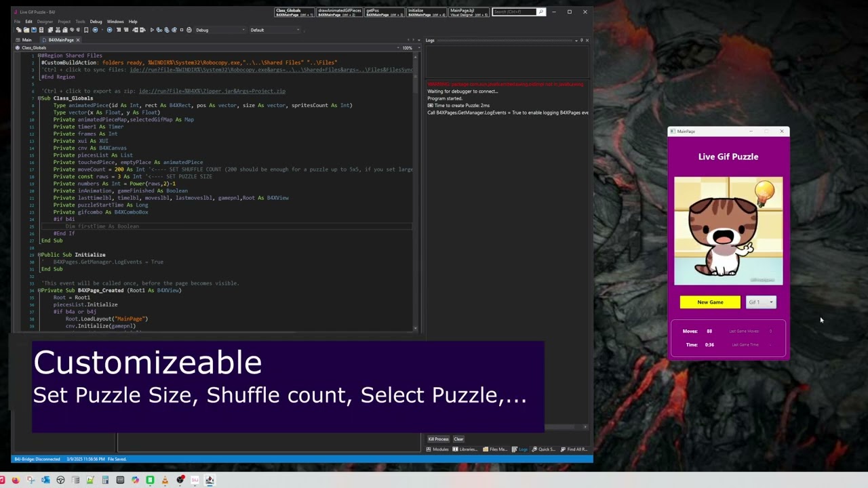The height and width of the screenshot is (488, 868).
Task: Pin the Logs panel
Action: (582, 41)
